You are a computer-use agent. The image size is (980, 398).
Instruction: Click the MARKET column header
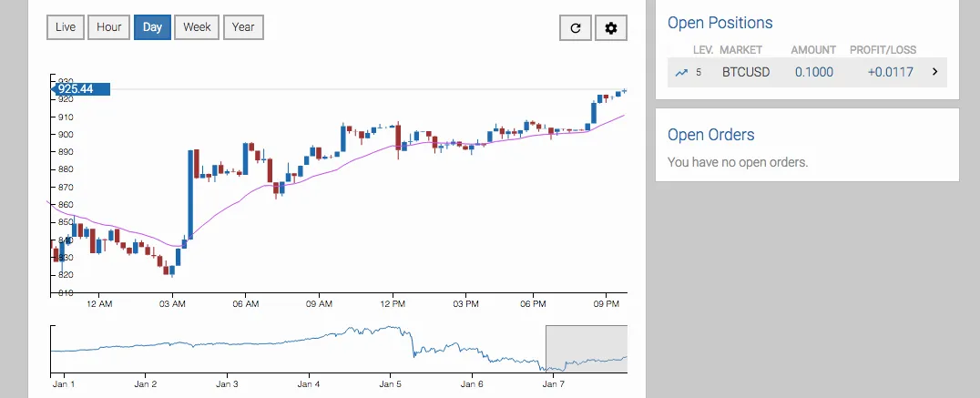tap(740, 50)
